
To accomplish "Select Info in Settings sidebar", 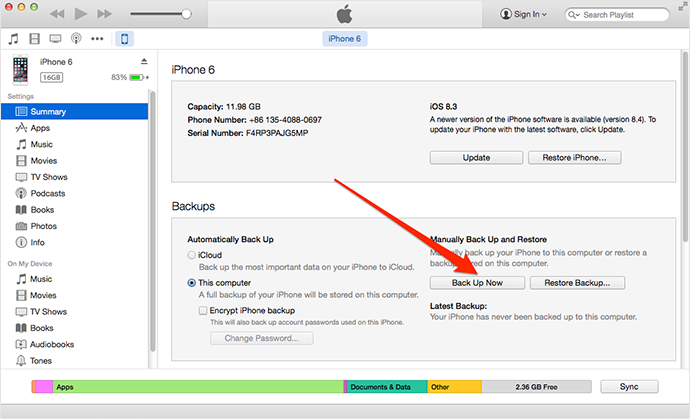I will (x=74, y=242).
